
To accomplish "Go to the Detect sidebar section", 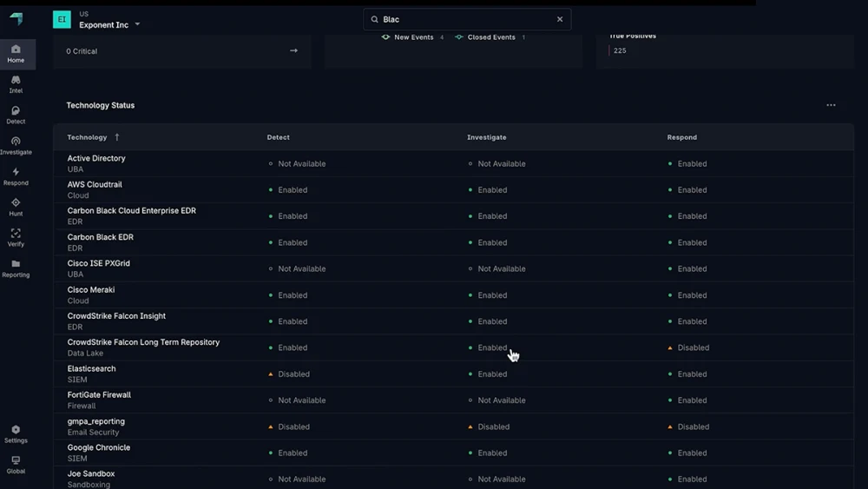I will (16, 116).
